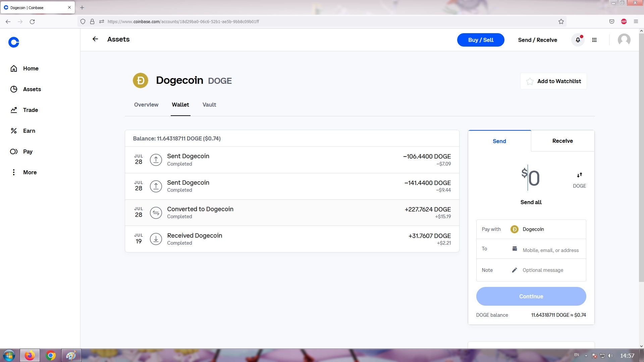Swap currency to DOGE with arrows icon
644x362 pixels.
pos(580,175)
